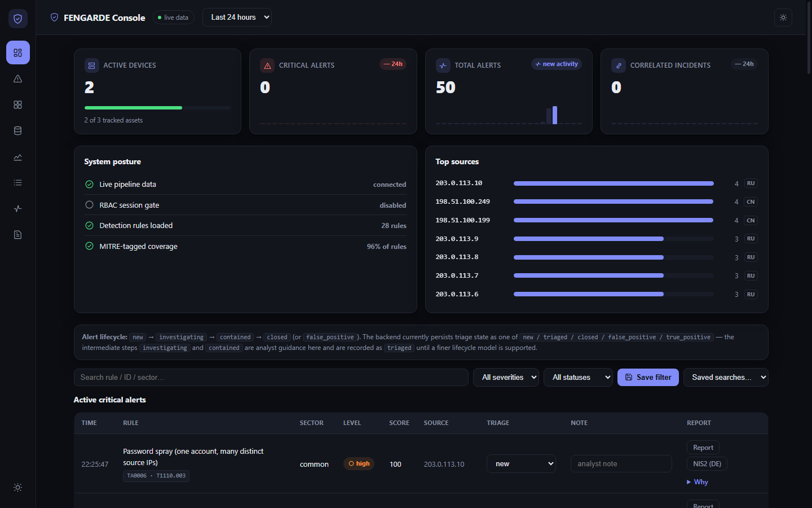Click the TIME column header
The height and width of the screenshot is (508, 812).
pos(89,423)
